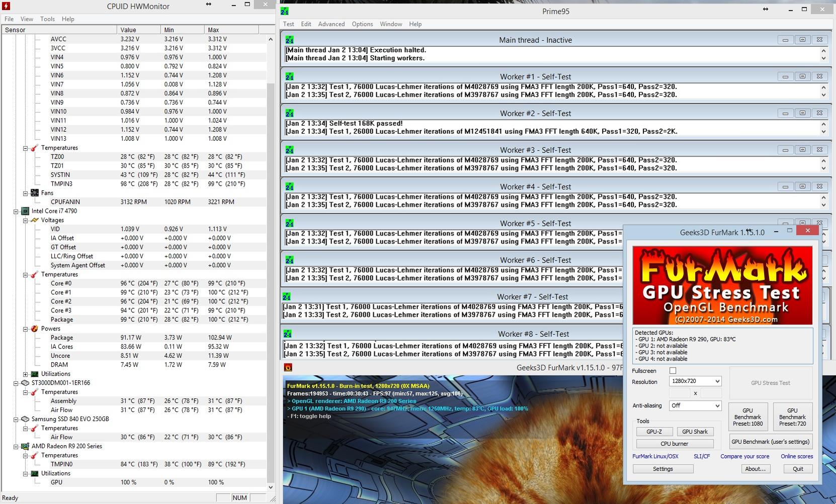Image resolution: width=836 pixels, height=504 pixels.
Task: Open FurMark Settings
Action: pyautogui.click(x=663, y=469)
